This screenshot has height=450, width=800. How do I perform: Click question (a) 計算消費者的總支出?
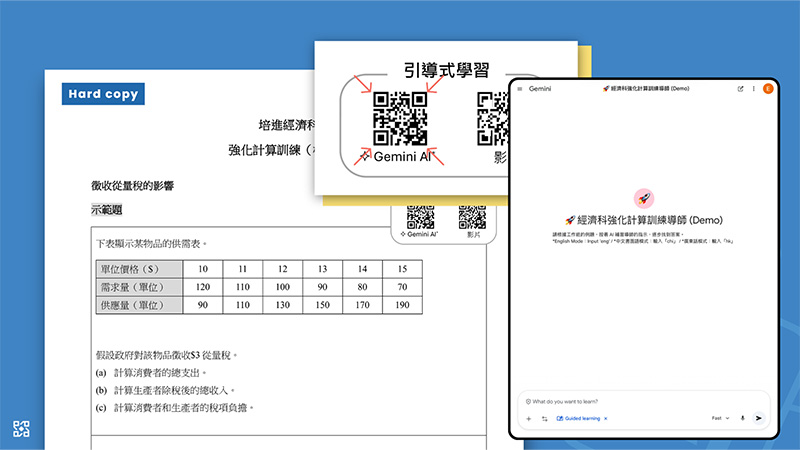pyautogui.click(x=151, y=373)
